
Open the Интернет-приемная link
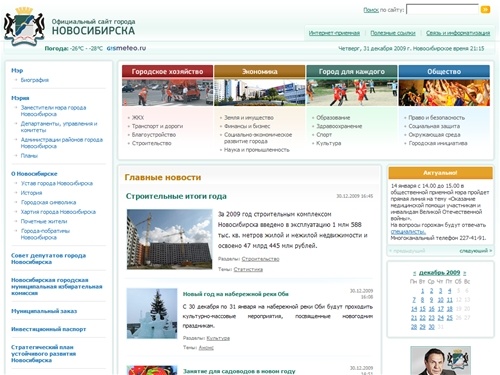click(x=334, y=33)
